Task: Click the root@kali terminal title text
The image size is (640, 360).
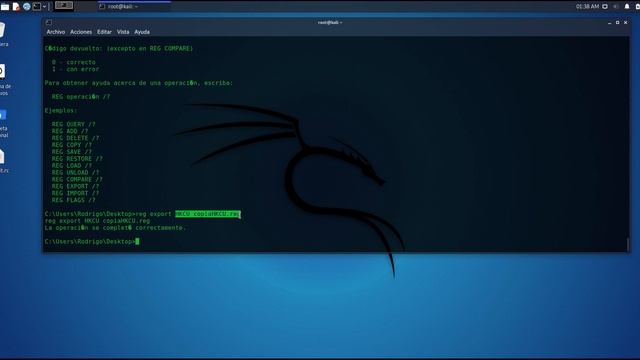Action: point(330,22)
